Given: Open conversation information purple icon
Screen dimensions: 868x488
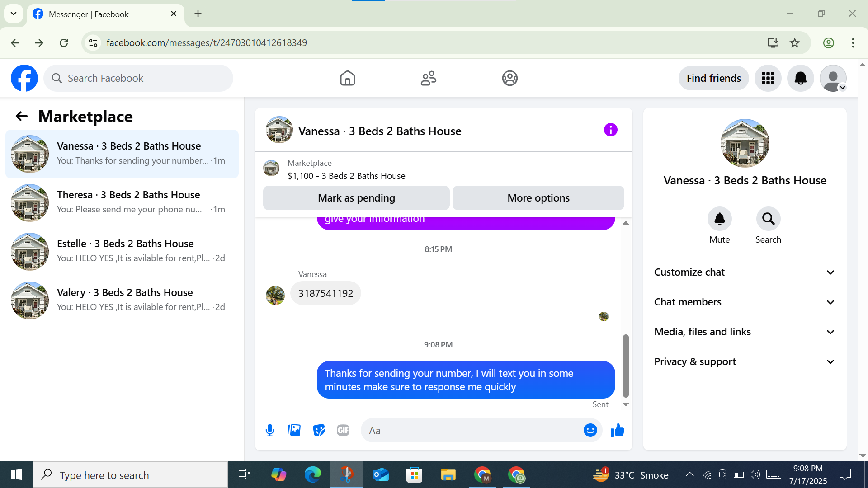Looking at the screenshot, I should pyautogui.click(x=610, y=130).
